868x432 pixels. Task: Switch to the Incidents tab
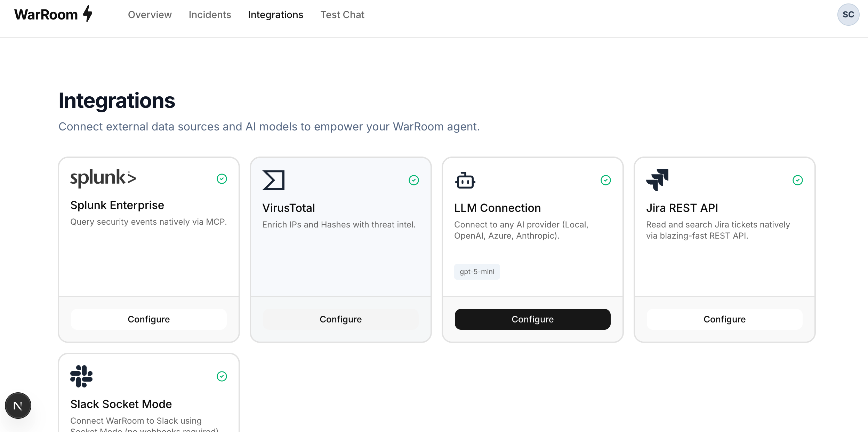coord(210,15)
